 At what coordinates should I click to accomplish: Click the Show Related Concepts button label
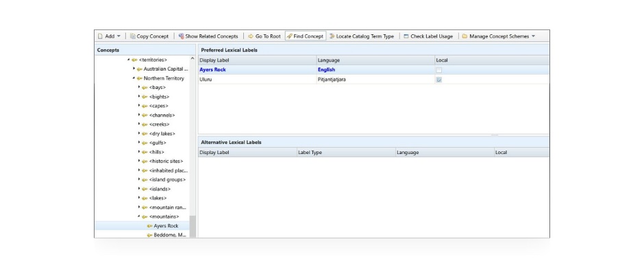coord(212,36)
